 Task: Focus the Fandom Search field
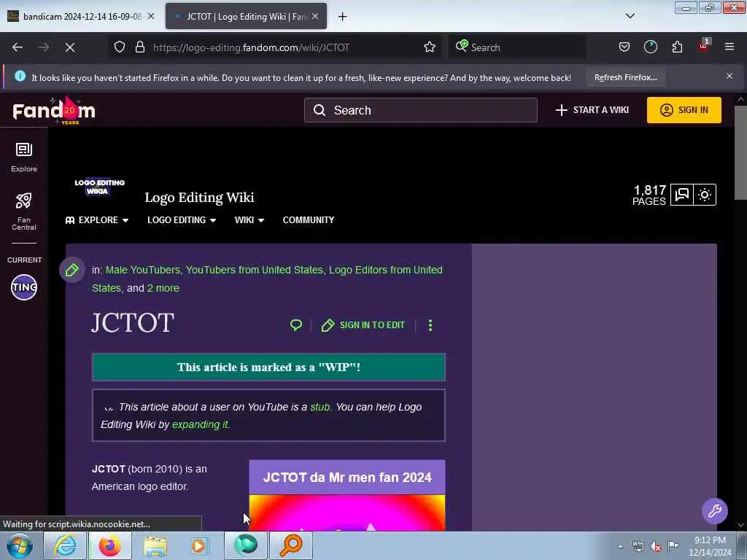tap(421, 111)
